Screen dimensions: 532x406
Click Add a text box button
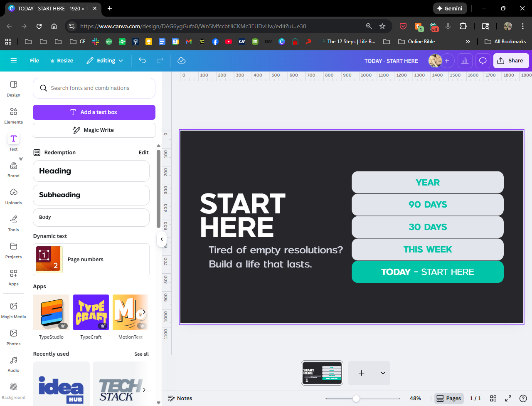(x=94, y=112)
